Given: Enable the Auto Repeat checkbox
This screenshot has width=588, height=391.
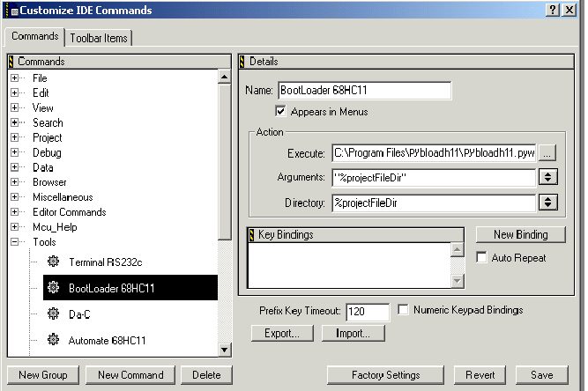Looking at the screenshot, I should 481,258.
